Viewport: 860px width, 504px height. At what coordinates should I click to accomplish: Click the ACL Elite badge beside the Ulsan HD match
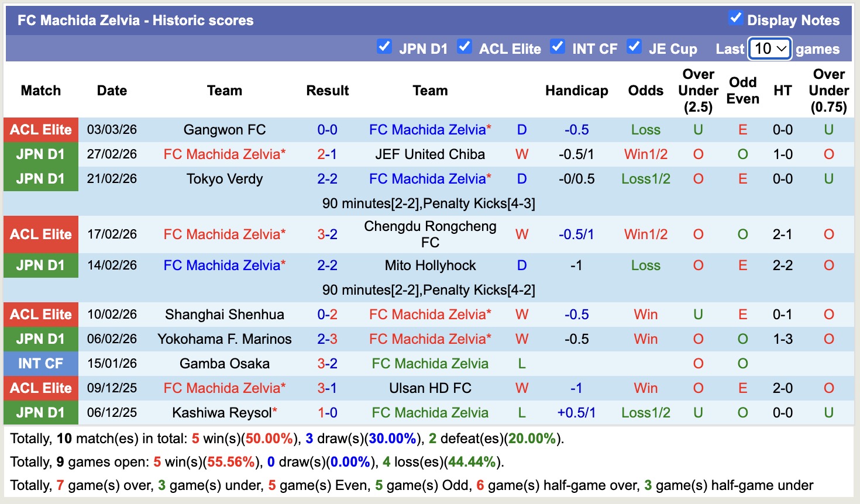coord(40,388)
